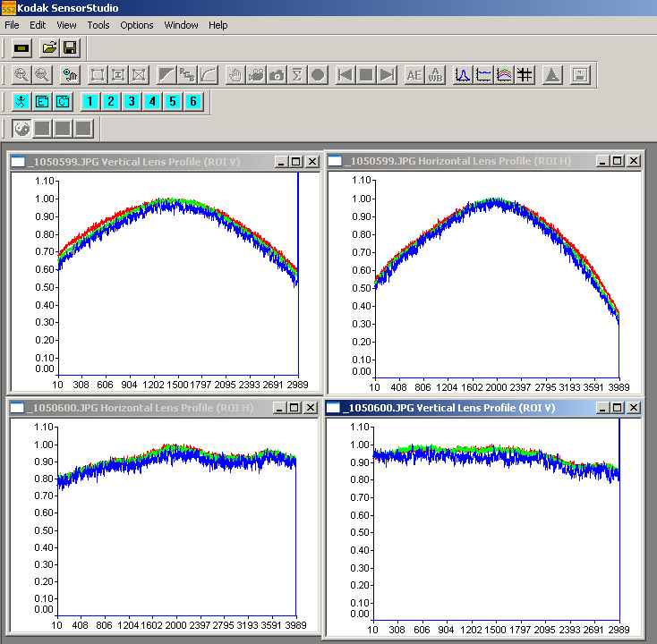657x644 pixels.
Task: Open the Options menu
Action: click(x=137, y=25)
